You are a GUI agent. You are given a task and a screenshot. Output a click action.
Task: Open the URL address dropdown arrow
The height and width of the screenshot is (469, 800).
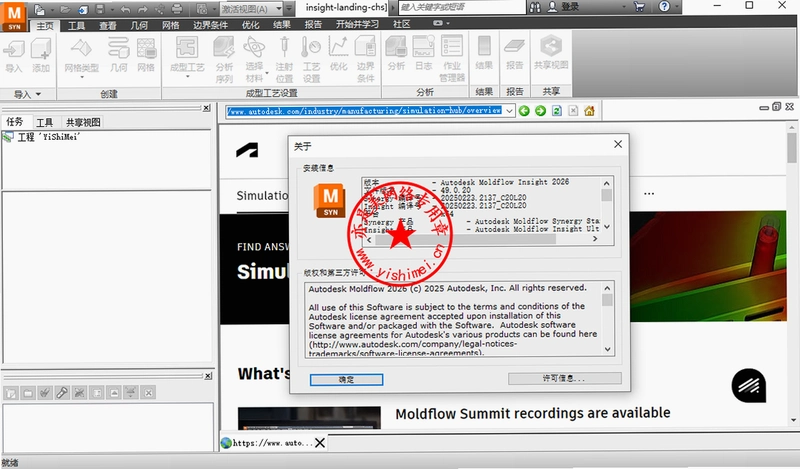click(509, 111)
